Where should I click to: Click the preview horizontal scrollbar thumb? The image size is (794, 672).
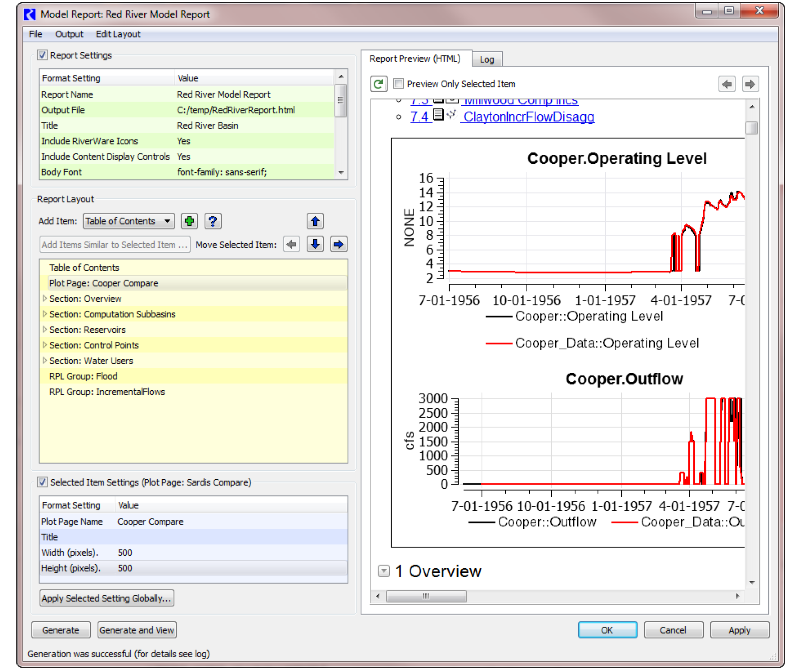pos(426,596)
